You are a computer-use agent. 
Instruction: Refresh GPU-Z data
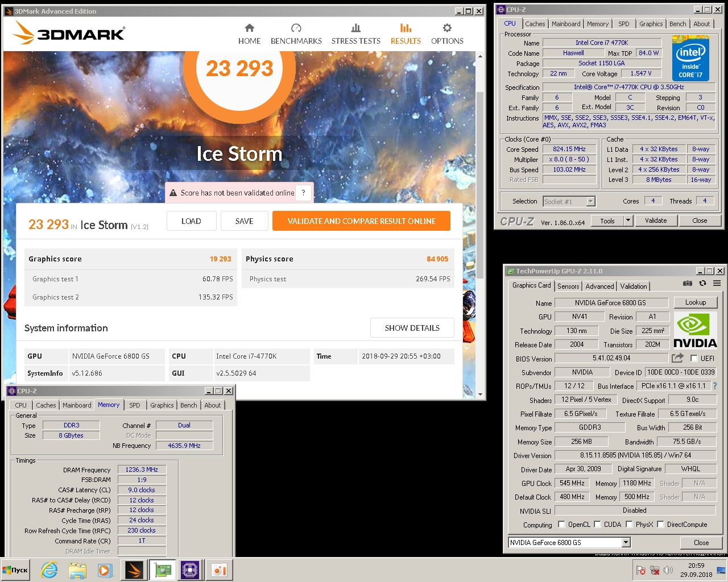tap(702, 283)
